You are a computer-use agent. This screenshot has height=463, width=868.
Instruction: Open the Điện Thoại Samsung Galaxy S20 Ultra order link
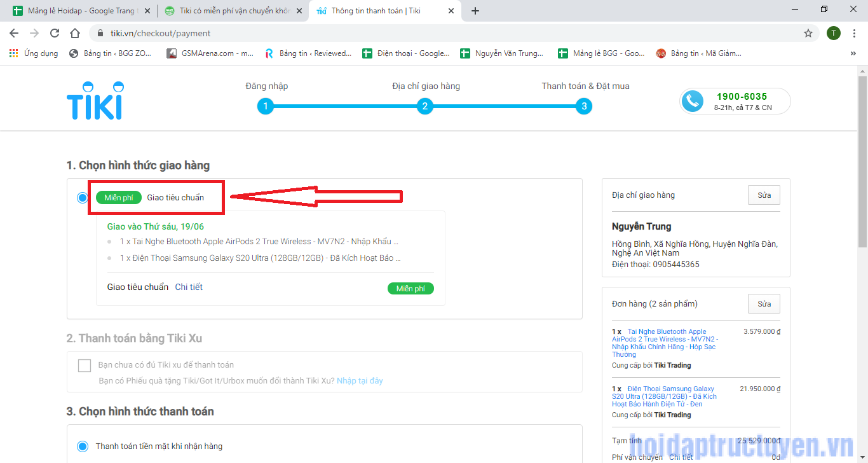(664, 396)
